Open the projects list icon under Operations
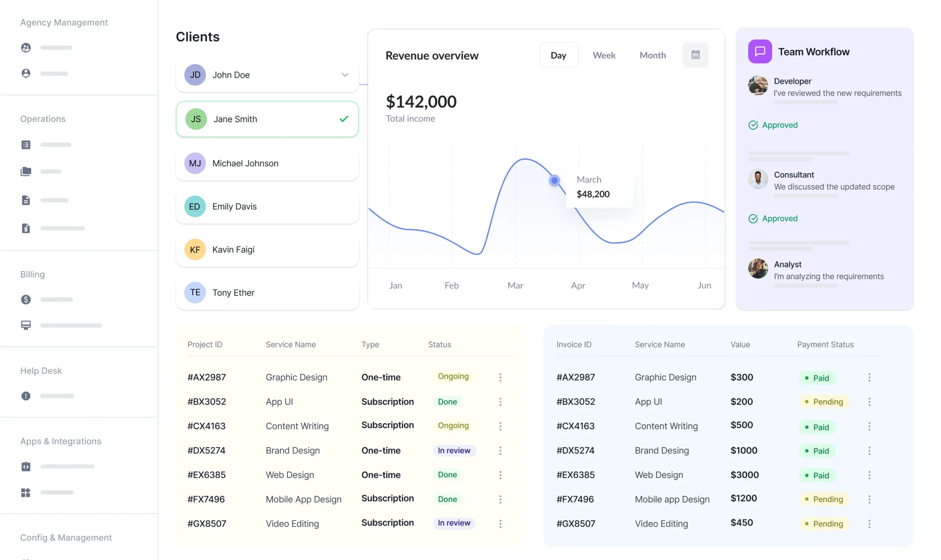 (26, 144)
